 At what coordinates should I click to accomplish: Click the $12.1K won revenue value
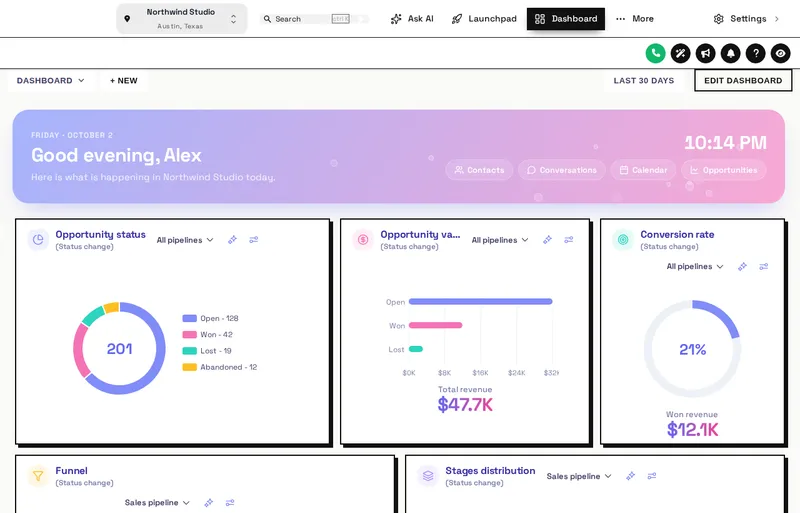click(x=692, y=430)
